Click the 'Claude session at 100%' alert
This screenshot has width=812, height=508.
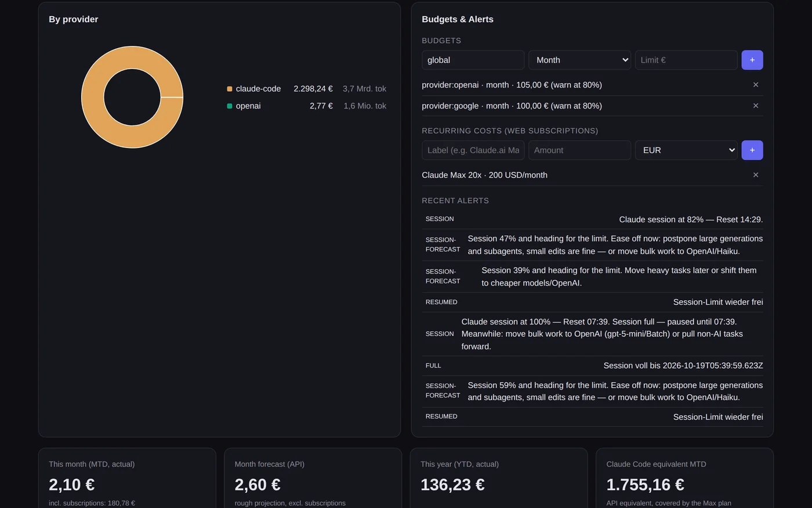click(592, 334)
